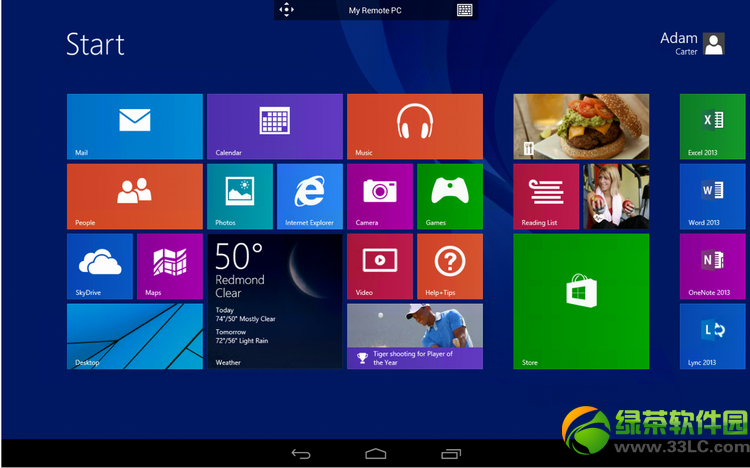
Task: Click the pan control in remote toolbar
Action: (286, 10)
